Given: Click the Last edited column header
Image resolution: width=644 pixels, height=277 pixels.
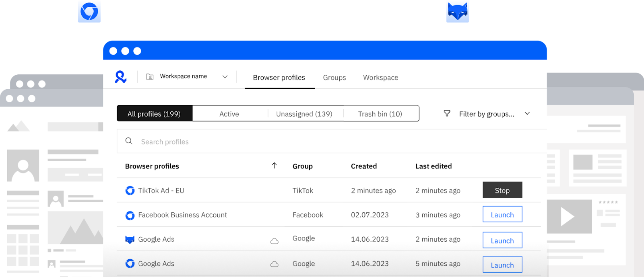Looking at the screenshot, I should (433, 166).
